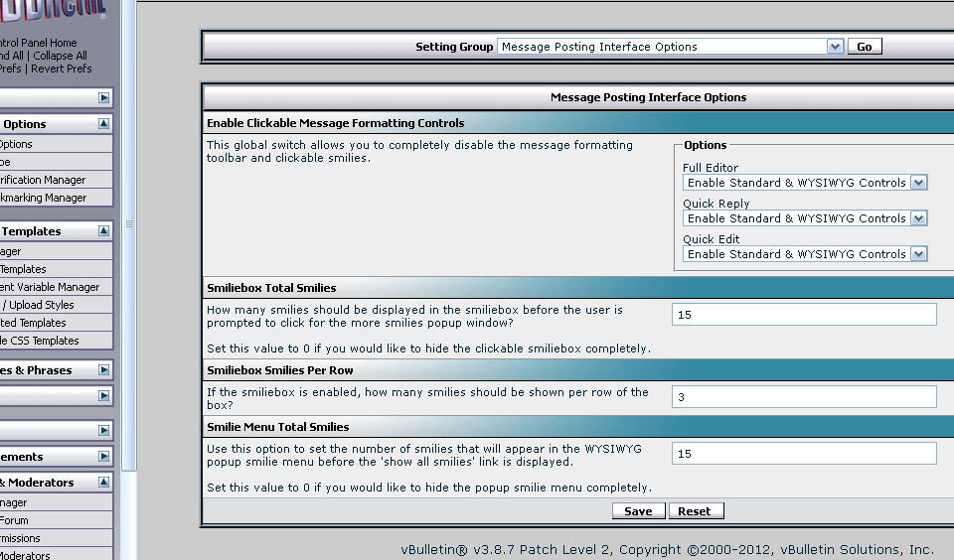Click the Go button beside Setting Group
This screenshot has height=560, width=954.
click(865, 47)
